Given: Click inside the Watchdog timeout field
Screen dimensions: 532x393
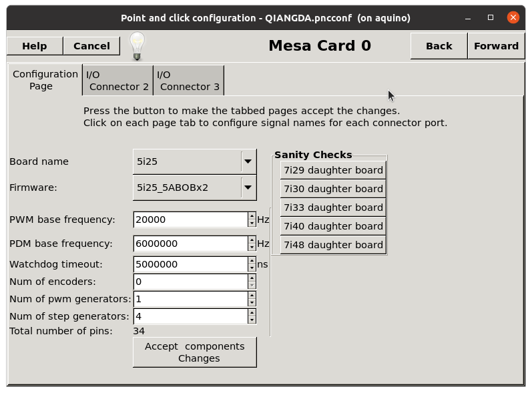Looking at the screenshot, I should pos(191,264).
